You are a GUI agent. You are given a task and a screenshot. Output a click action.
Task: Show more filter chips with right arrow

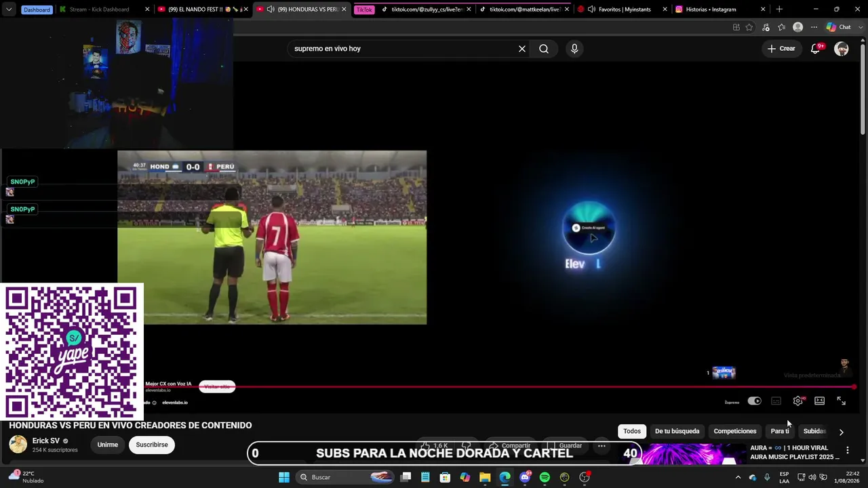pyautogui.click(x=842, y=432)
